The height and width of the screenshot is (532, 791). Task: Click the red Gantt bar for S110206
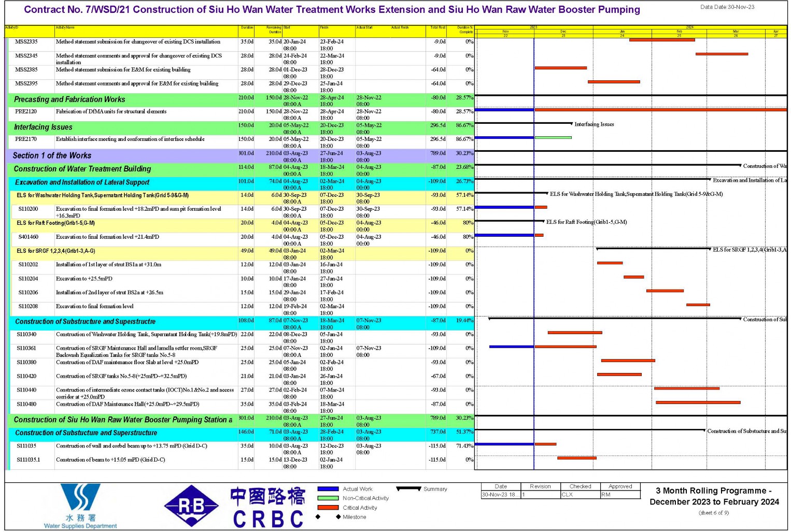pyautogui.click(x=665, y=291)
